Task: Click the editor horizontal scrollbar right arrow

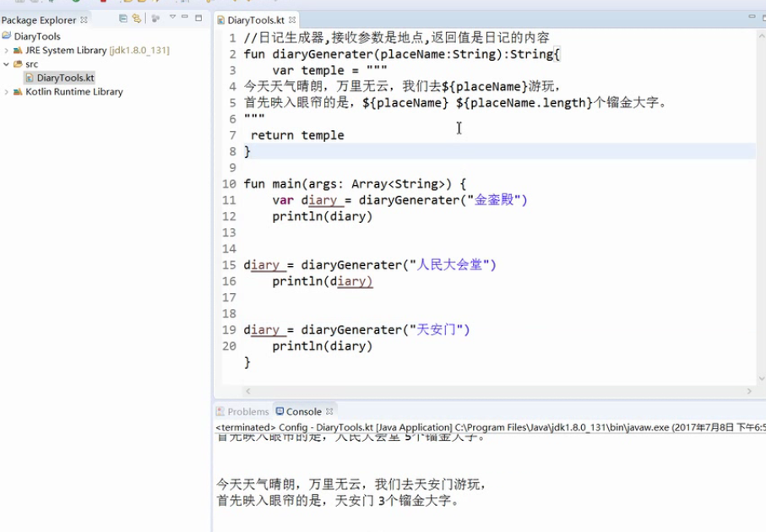Action: coord(749,391)
